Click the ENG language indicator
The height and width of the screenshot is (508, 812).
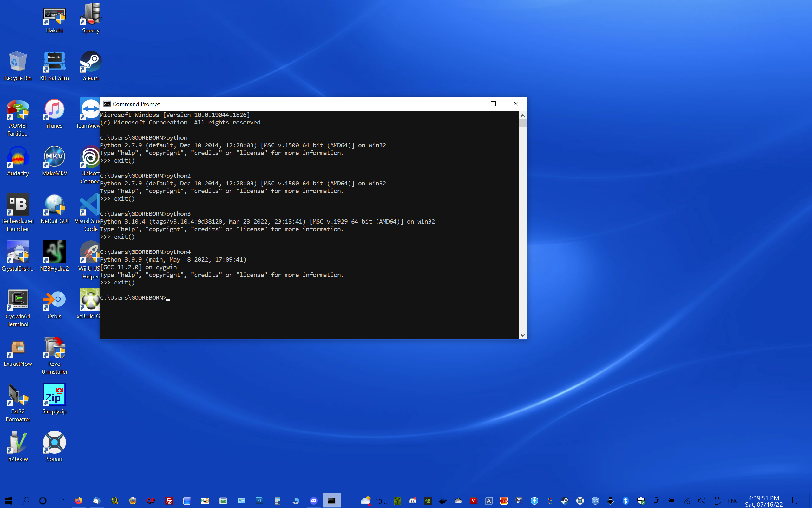pos(733,501)
